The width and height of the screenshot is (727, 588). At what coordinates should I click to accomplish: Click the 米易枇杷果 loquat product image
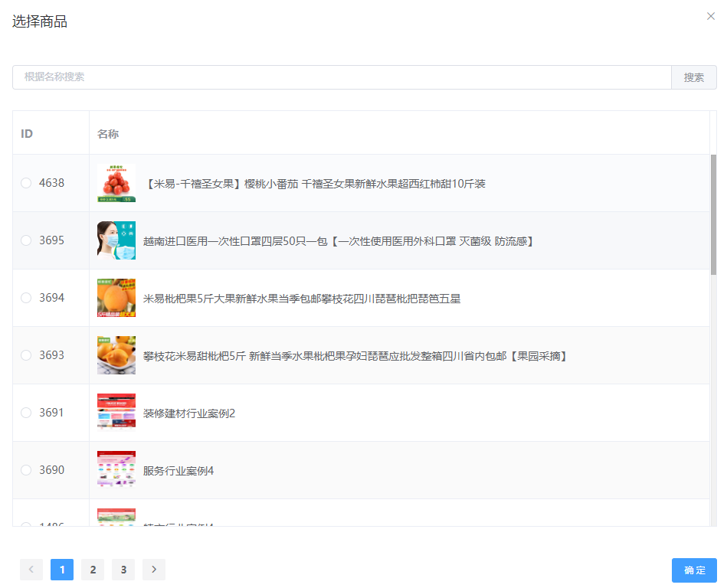pyautogui.click(x=116, y=298)
